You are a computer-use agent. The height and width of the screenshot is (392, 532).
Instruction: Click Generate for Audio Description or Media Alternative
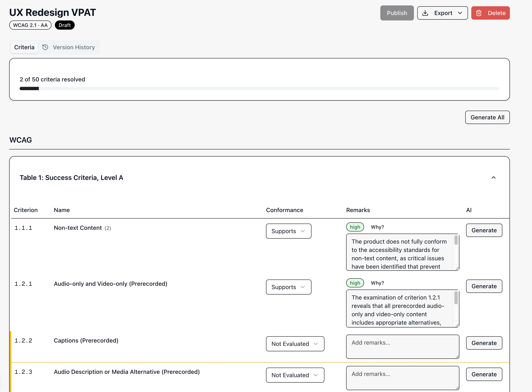tap(484, 374)
